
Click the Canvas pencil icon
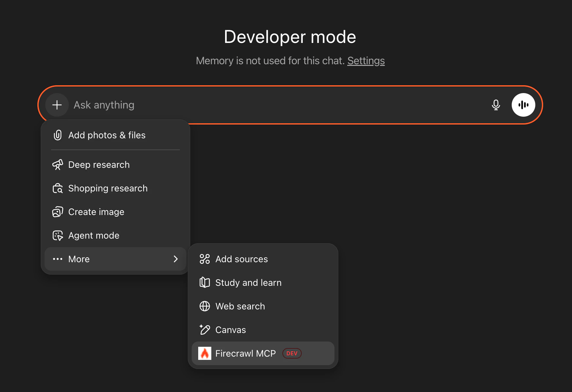(x=204, y=330)
